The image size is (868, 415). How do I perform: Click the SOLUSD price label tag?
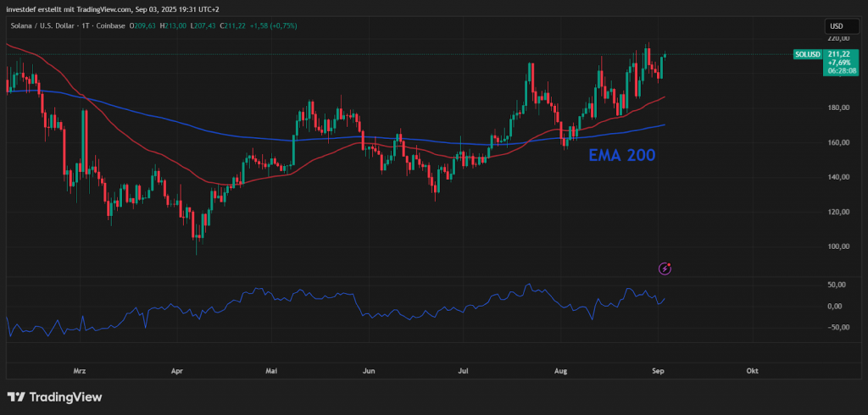807,54
